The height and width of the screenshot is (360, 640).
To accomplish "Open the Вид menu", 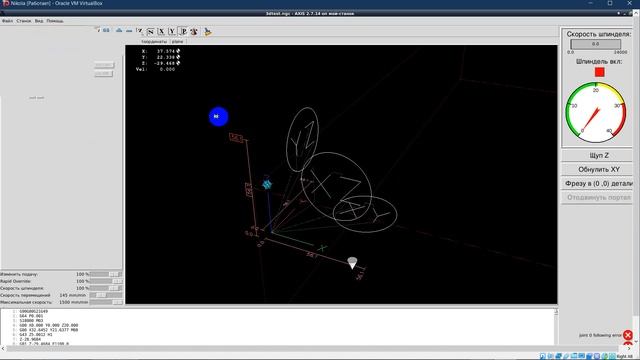I will 39,21.
